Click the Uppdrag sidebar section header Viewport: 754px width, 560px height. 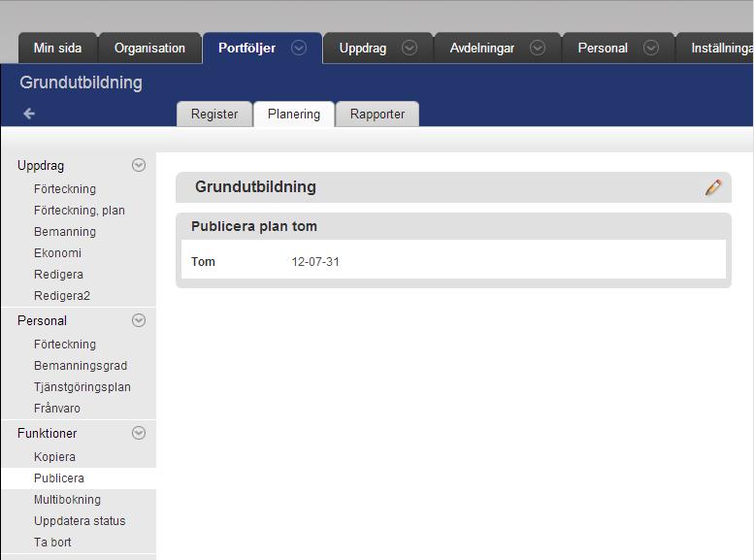click(41, 166)
